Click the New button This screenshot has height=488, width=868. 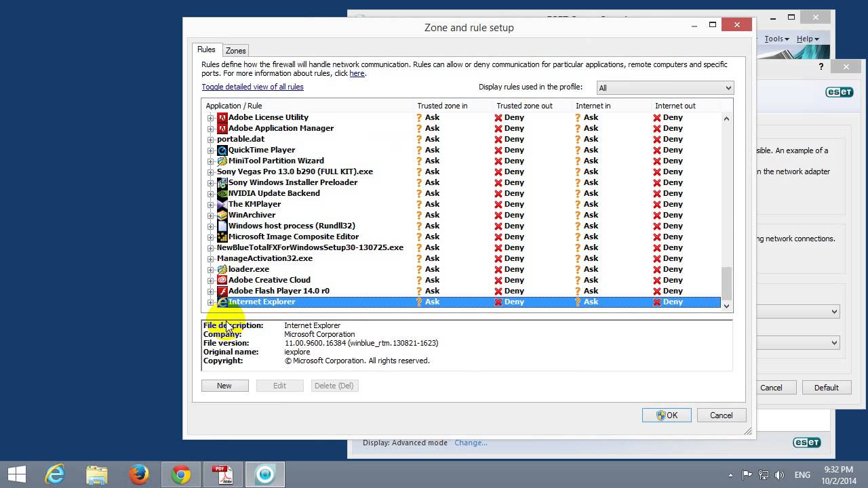point(224,386)
